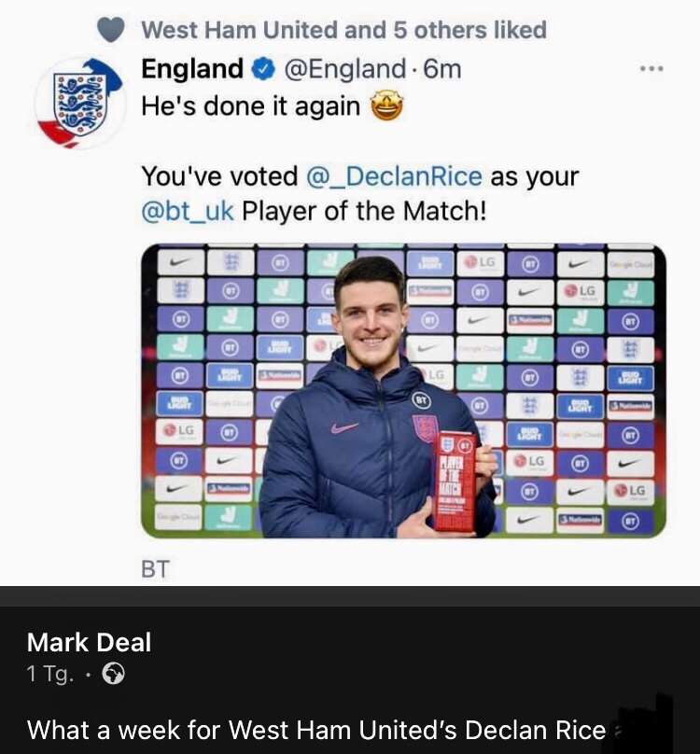Open Mark Deal's profile name
This screenshot has height=754, width=700.
(89, 642)
